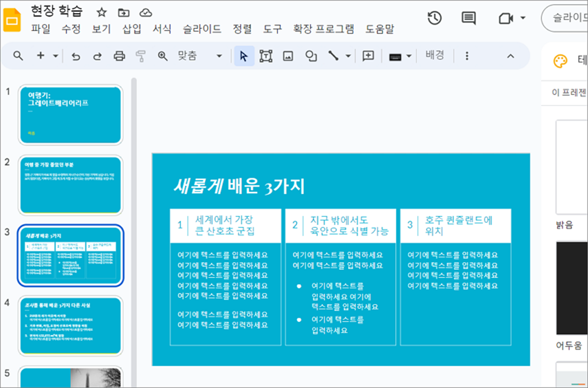The image size is (588, 388).
Task: Open the 삽입 menu
Action: (132, 29)
